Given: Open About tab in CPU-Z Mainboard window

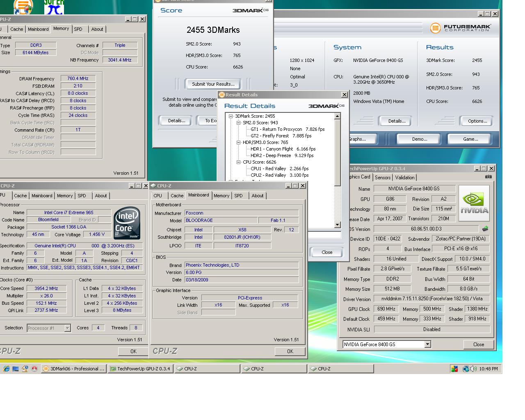Looking at the screenshot, I should point(258,196).
